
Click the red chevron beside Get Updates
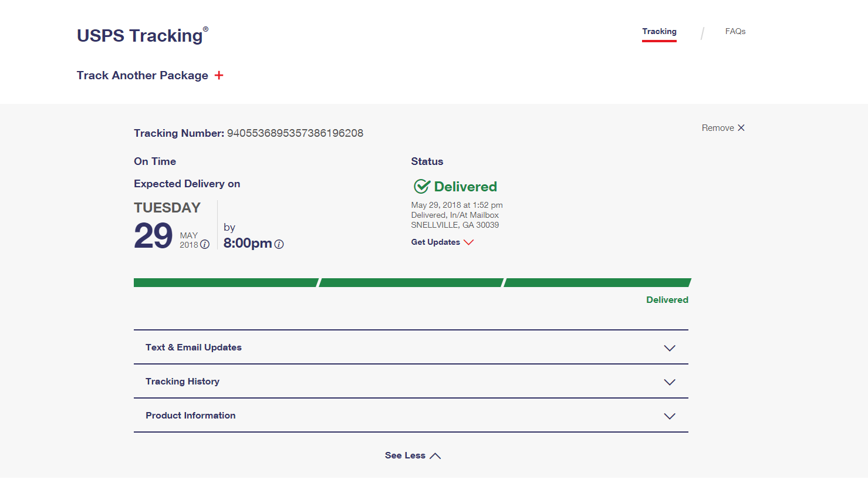click(x=468, y=242)
